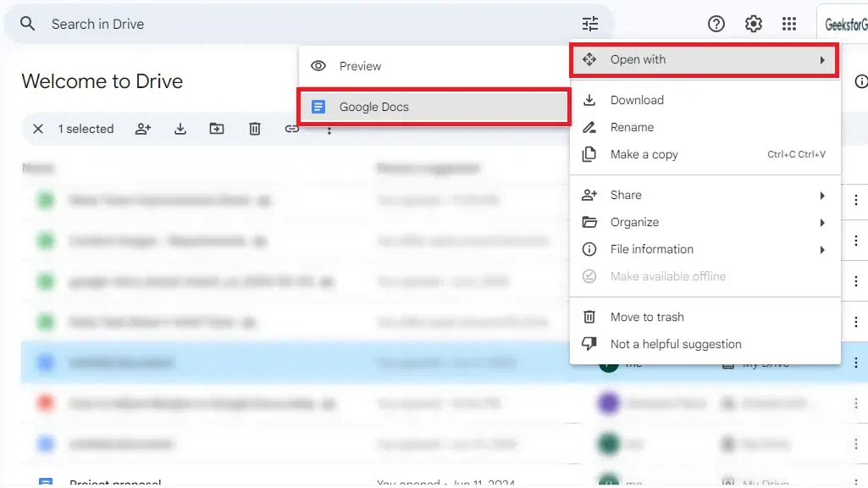868x488 pixels.
Task: Clear selection with the X icon
Action: pos(37,129)
